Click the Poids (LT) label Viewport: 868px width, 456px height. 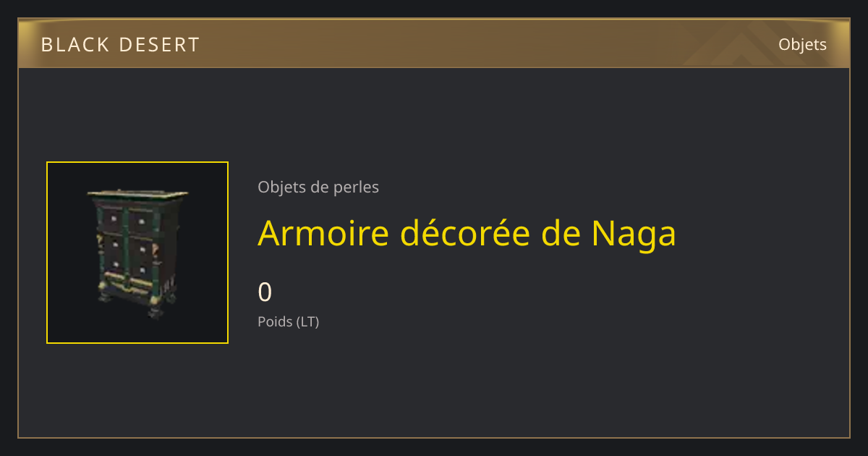pyautogui.click(x=288, y=321)
